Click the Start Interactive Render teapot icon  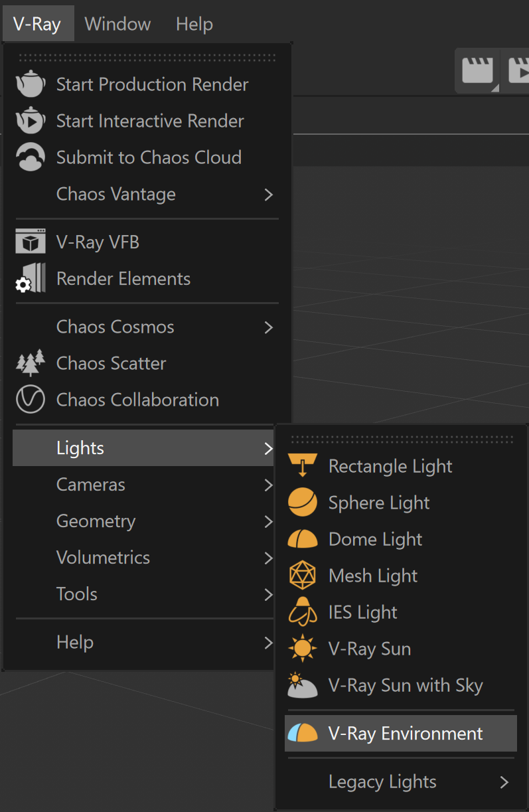[x=31, y=121]
